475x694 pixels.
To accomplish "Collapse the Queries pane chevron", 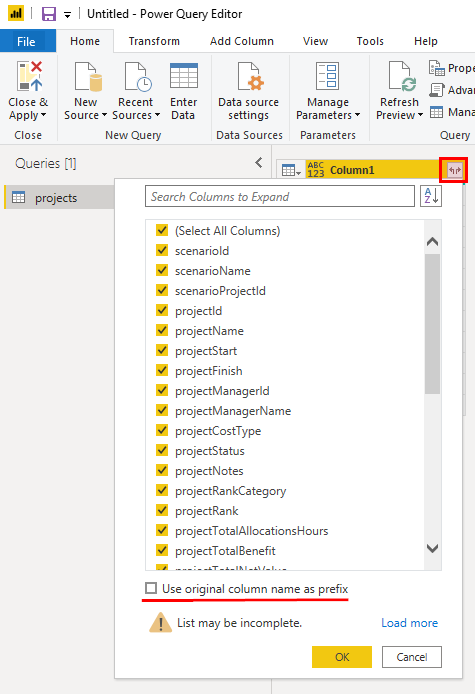I will (259, 163).
